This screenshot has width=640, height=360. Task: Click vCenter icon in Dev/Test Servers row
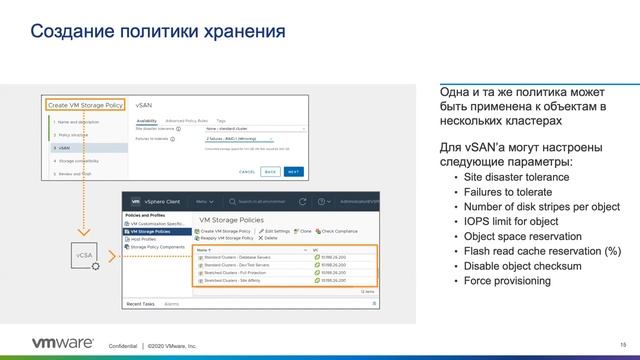(x=317, y=265)
